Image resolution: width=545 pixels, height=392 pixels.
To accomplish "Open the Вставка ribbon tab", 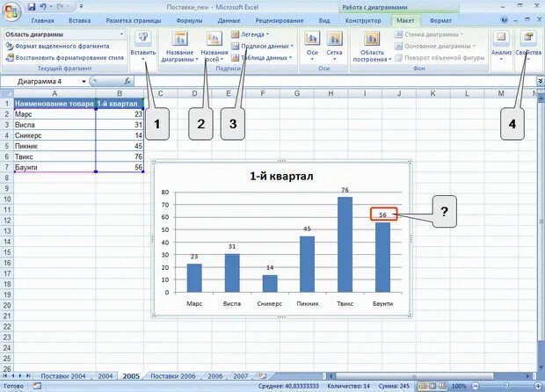I will 80,20.
